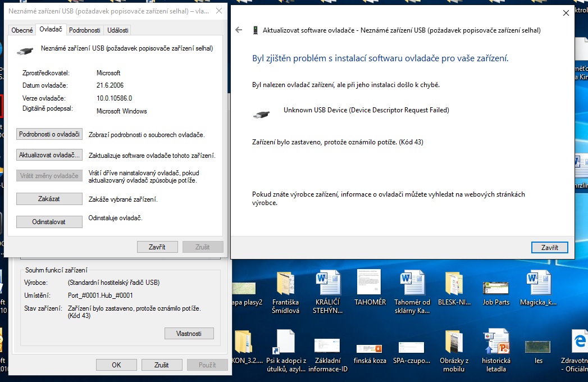The width and height of the screenshot is (588, 382).
Task: Select the SPA-czupo file icon
Action: point(412,353)
